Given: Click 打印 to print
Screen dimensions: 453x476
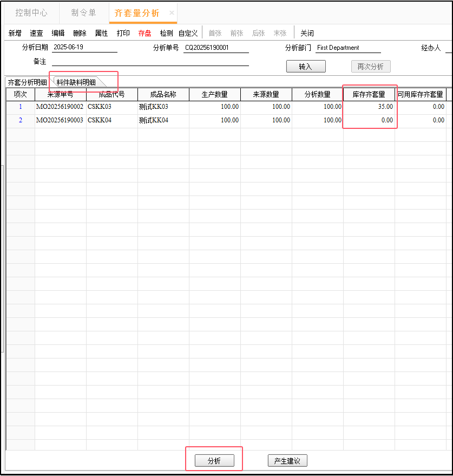Looking at the screenshot, I should (x=123, y=33).
